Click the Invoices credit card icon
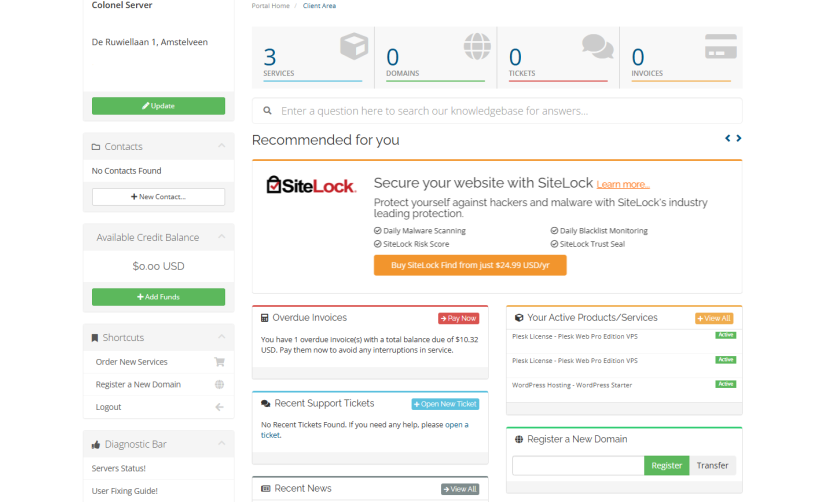The width and height of the screenshot is (833, 502). point(720,47)
